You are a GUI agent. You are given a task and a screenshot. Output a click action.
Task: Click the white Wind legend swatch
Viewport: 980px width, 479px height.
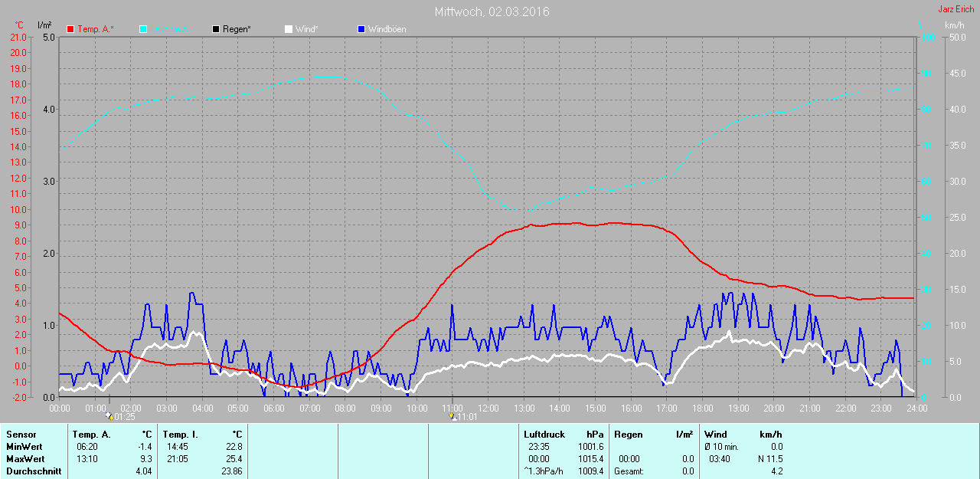click(289, 29)
